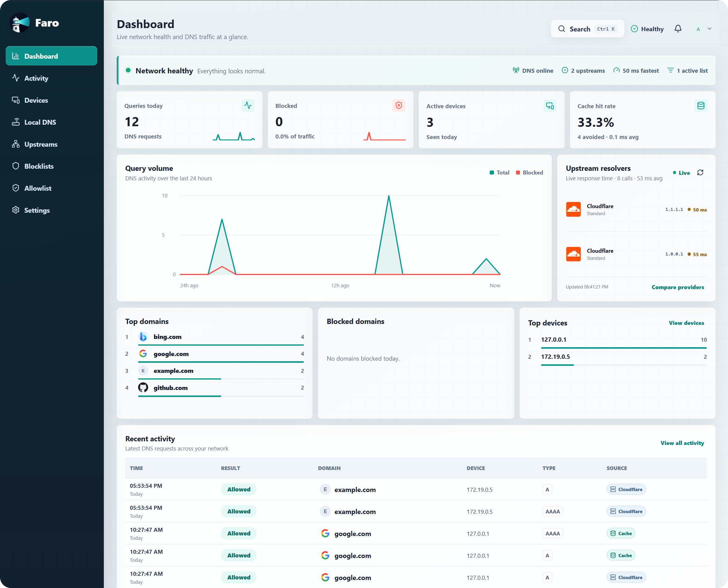This screenshot has height=588, width=728.
Task: Click the first AAAA type badge for example.com
Action: (552, 511)
